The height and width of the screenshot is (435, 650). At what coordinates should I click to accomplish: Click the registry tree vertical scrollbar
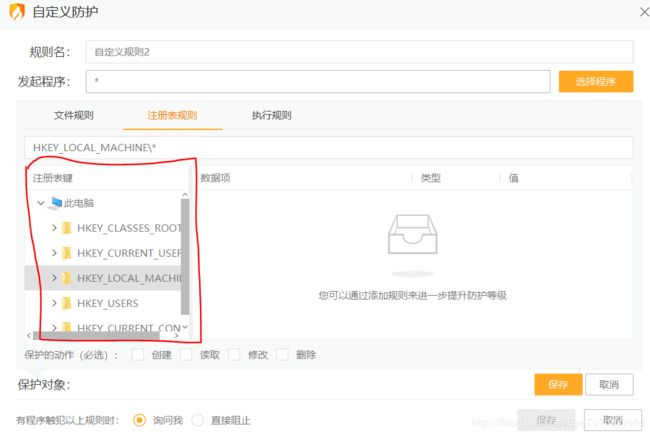185,256
